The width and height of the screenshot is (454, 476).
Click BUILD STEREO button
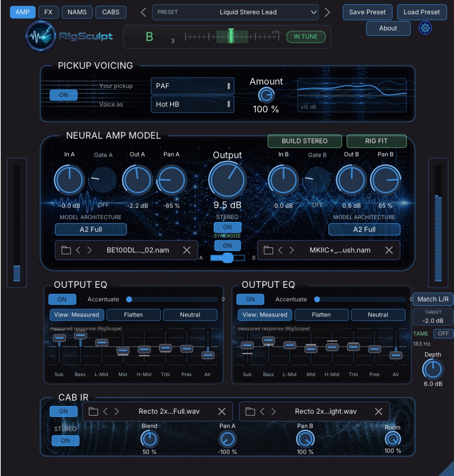pos(305,141)
